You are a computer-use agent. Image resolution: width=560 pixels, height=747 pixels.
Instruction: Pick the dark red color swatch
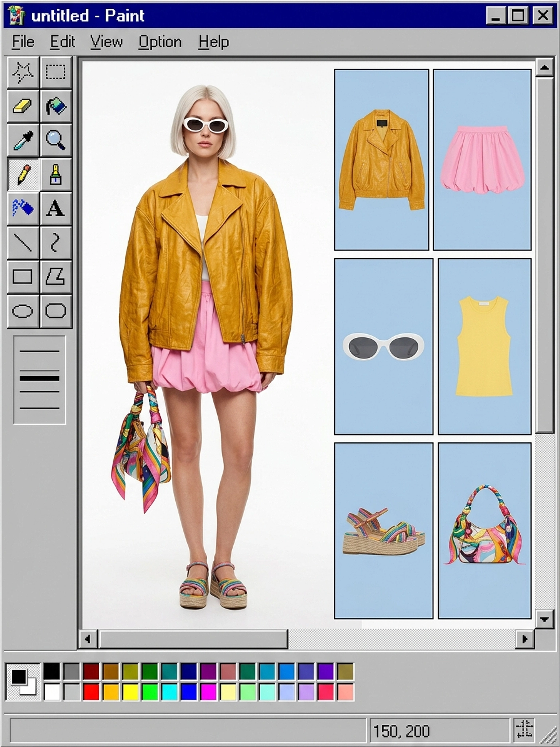(91, 671)
